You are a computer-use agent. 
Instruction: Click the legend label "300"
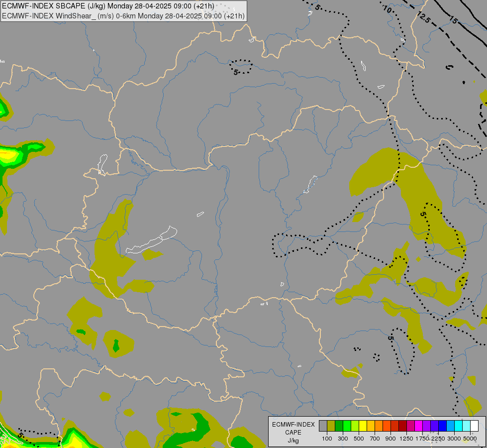pos(343,439)
